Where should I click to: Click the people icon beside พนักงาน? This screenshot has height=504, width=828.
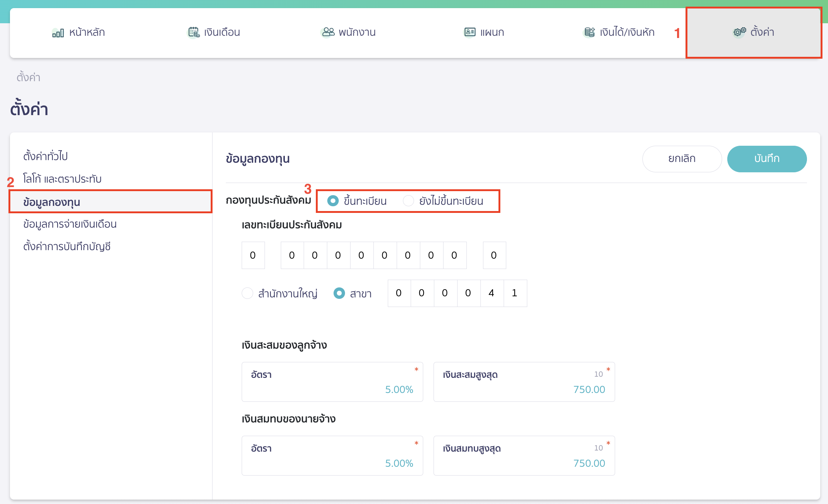pos(328,32)
